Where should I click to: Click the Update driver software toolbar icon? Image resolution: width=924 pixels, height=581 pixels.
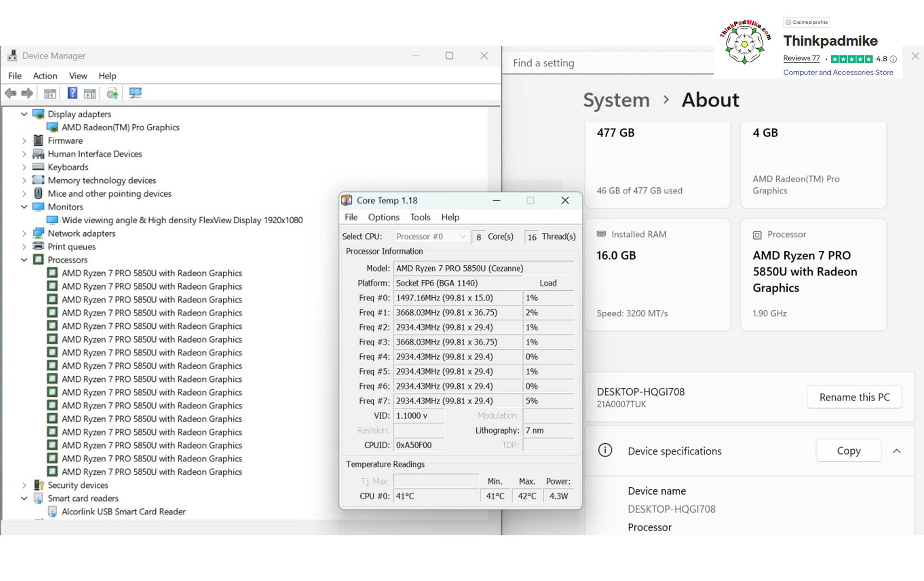click(x=113, y=93)
